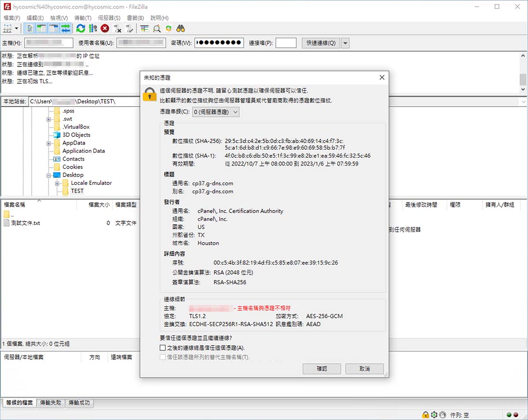Click the green activity indicator light
528x420 pixels.
click(509, 415)
